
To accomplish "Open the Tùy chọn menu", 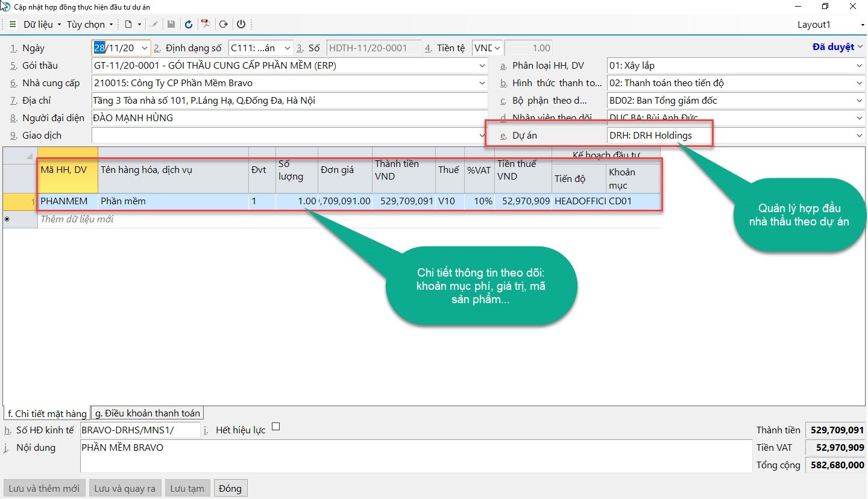I will click(x=90, y=25).
